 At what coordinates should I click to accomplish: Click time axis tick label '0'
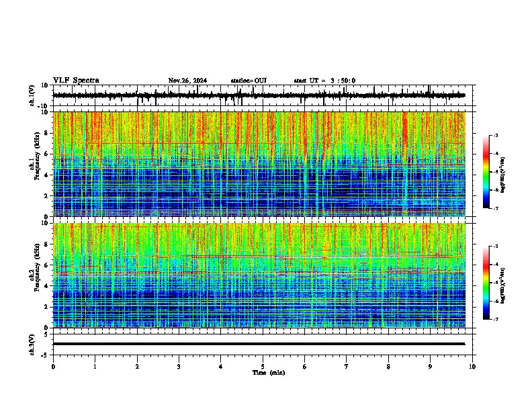pyautogui.click(x=53, y=367)
